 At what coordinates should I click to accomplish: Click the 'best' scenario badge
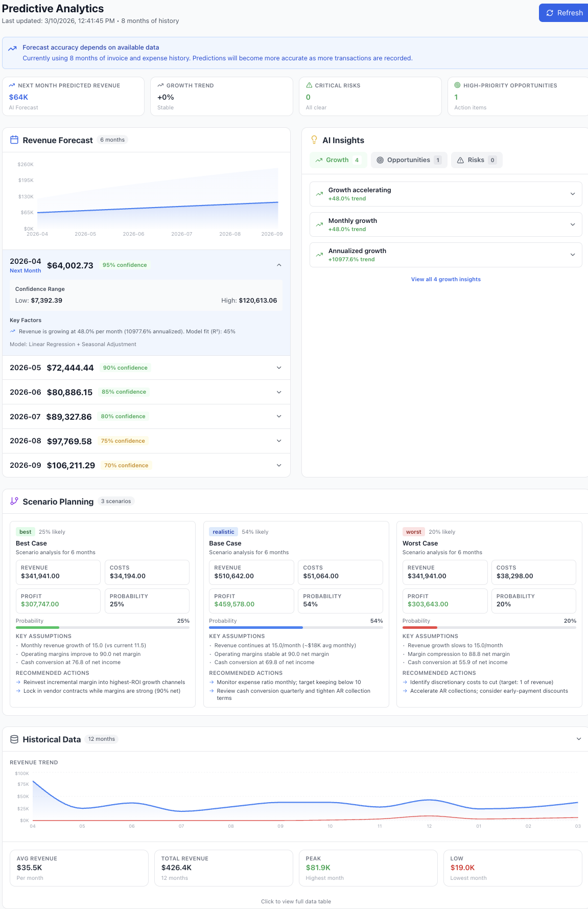26,532
